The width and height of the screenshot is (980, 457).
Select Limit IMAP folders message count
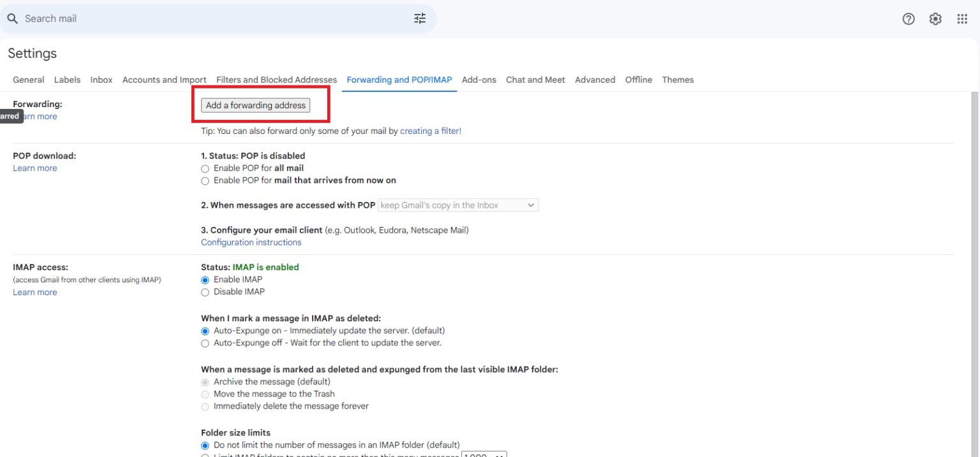tap(205, 456)
